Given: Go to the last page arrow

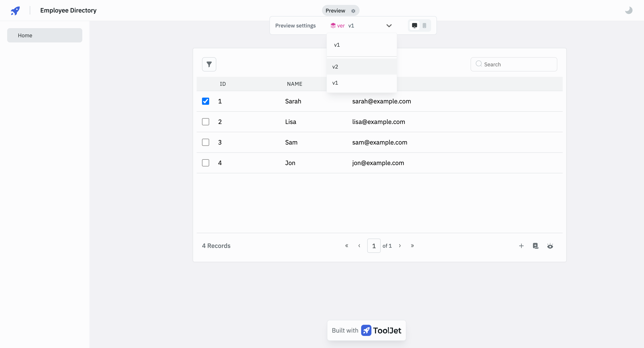Looking at the screenshot, I should pyautogui.click(x=412, y=246).
